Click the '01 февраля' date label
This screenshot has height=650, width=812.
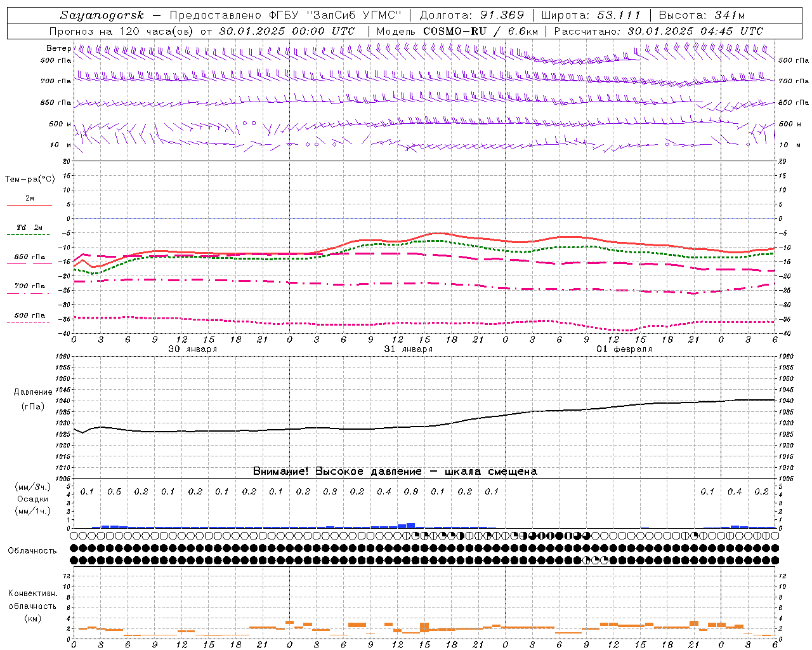(x=624, y=349)
